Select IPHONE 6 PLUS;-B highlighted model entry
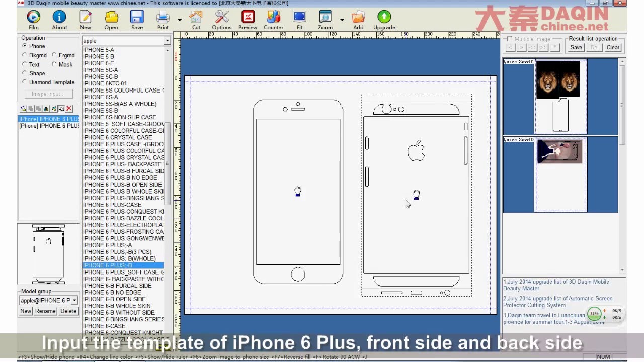Screen dimensions: 644x362 click(x=123, y=265)
